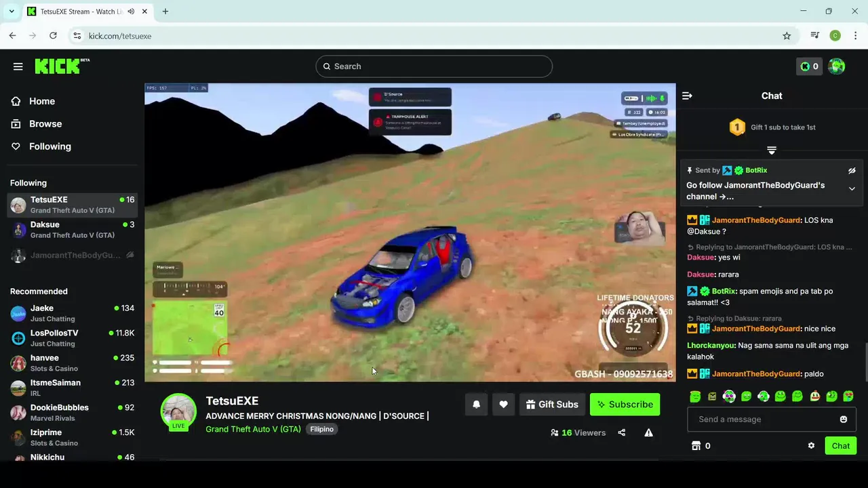
Task: Insert the last quick emote
Action: [x=848, y=396]
